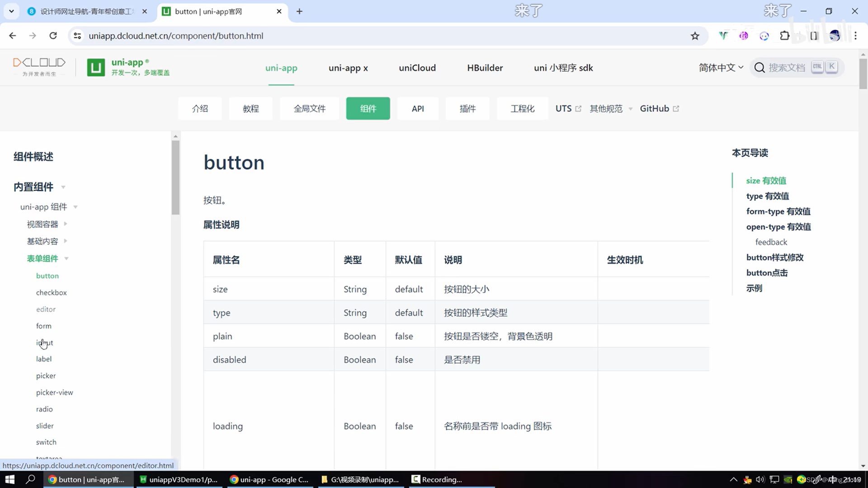Viewport: 868px width, 488px height.
Task: Jump to form-type 有效值 section
Action: [778, 211]
